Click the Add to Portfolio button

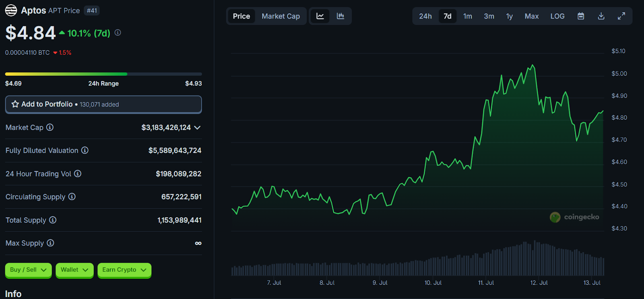(103, 104)
